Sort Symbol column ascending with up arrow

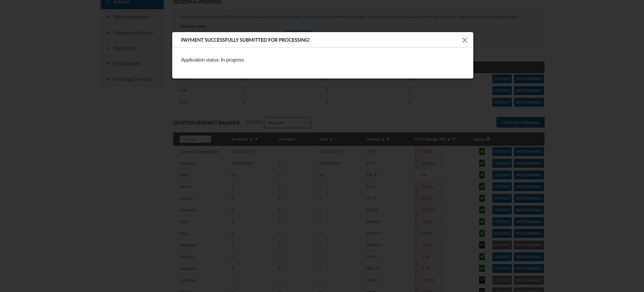point(383,139)
